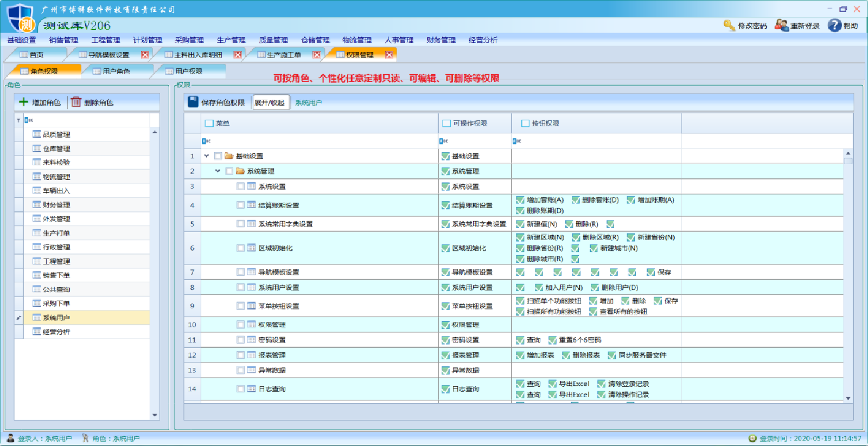Click the 系统设置 menu item icon in row 3
Screen dimensions: 868x446
pos(252,186)
